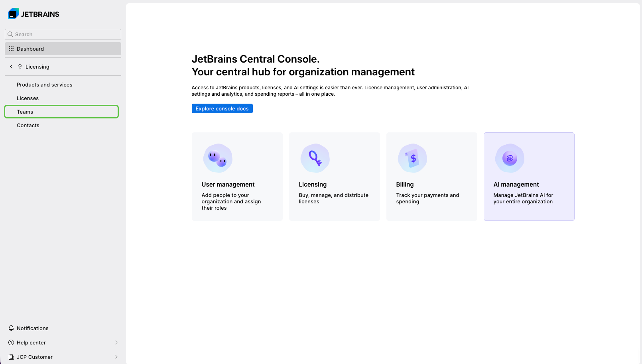642x364 pixels.
Task: Click 'Buy, manage, and distribute licenses' text
Action: click(x=334, y=198)
